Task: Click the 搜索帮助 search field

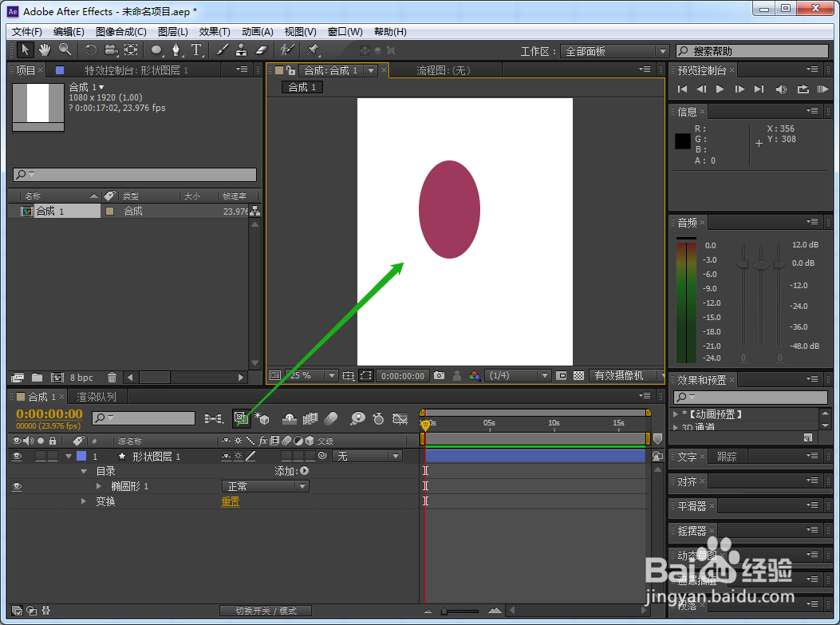Action: 752,51
